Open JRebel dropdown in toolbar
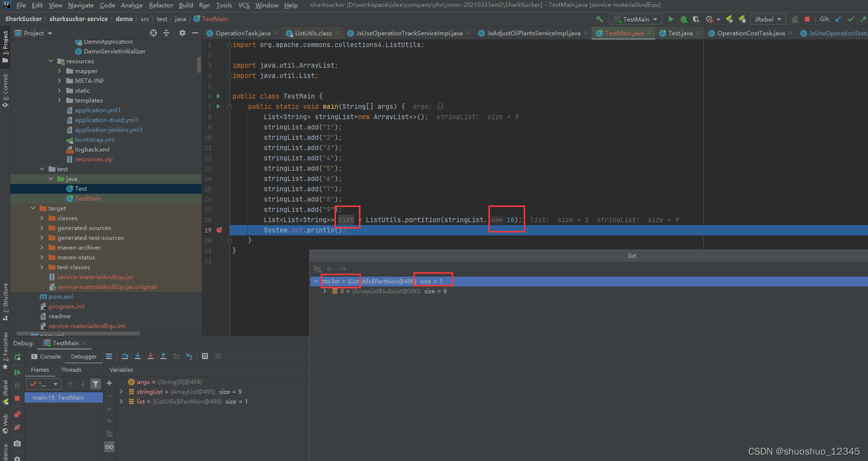Viewport: 868px width, 461px height. (x=768, y=19)
